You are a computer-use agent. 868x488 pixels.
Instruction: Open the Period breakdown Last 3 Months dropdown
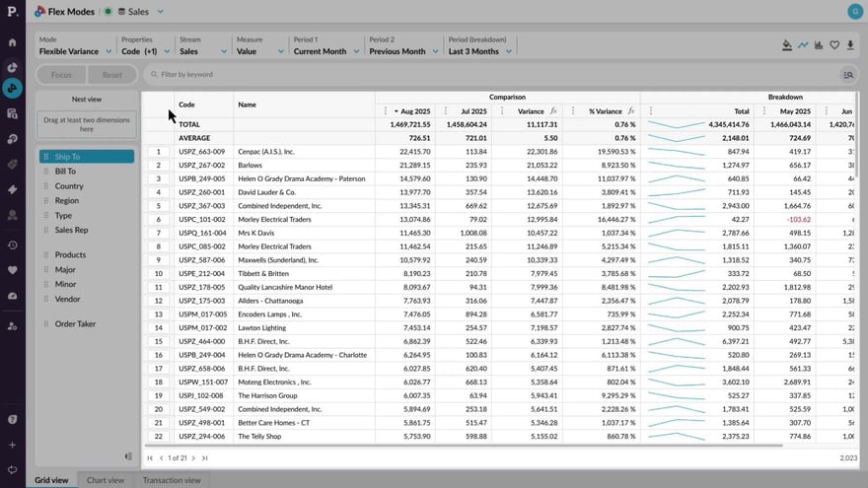[x=478, y=51]
